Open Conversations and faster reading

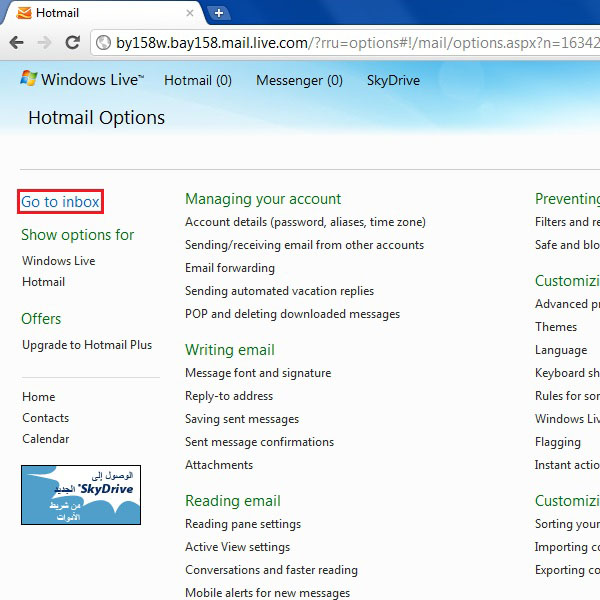click(271, 570)
